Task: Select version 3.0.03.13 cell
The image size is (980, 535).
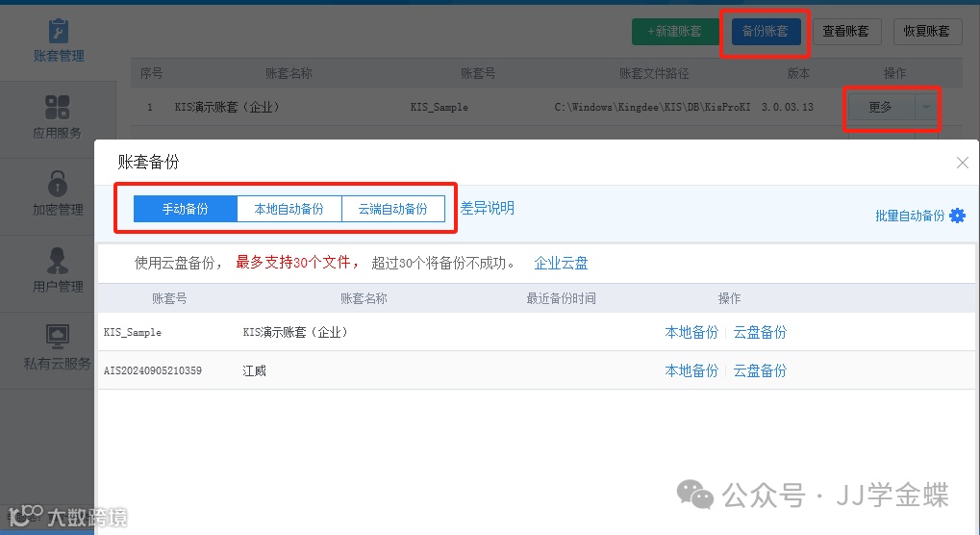Action: pyautogui.click(x=788, y=107)
